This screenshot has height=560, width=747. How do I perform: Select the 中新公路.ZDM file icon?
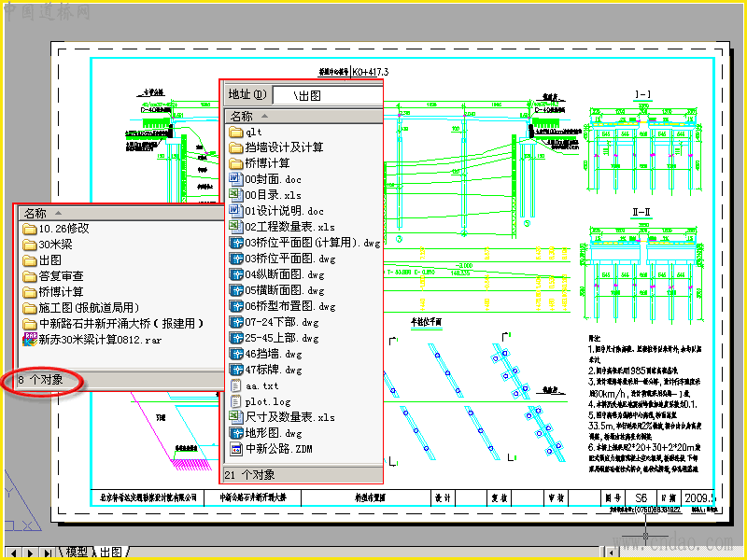click(236, 449)
